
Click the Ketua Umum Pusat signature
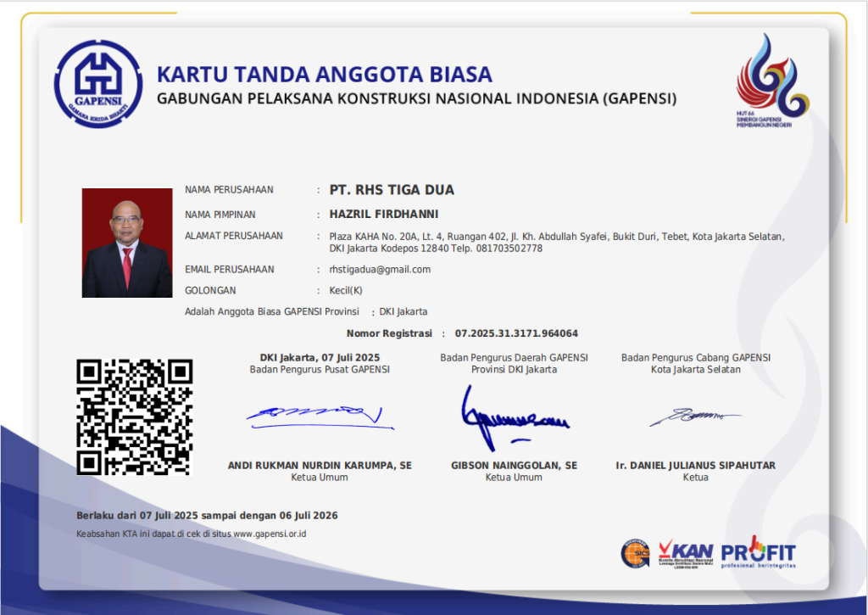point(314,413)
